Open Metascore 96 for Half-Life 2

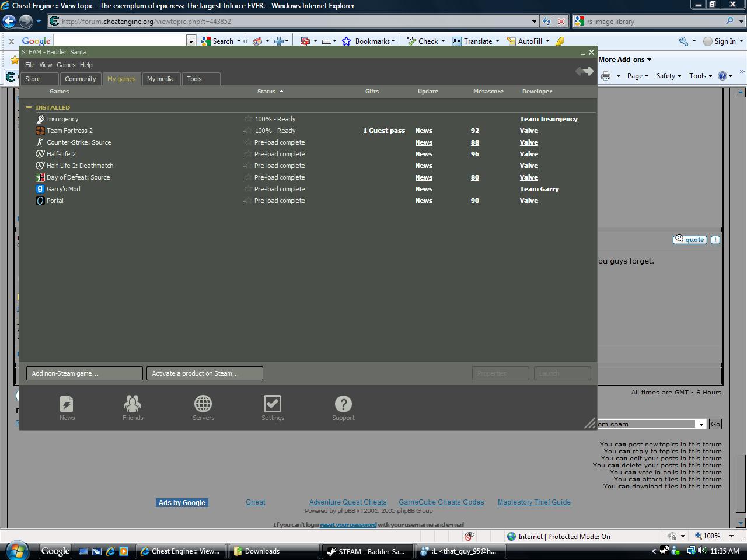475,154
